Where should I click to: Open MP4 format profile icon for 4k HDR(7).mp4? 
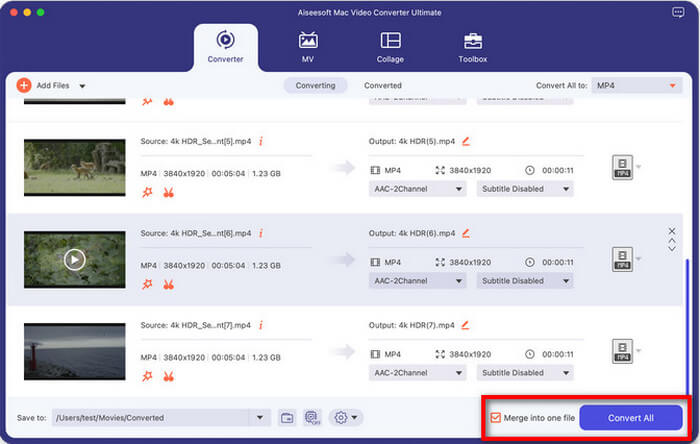[x=622, y=351]
